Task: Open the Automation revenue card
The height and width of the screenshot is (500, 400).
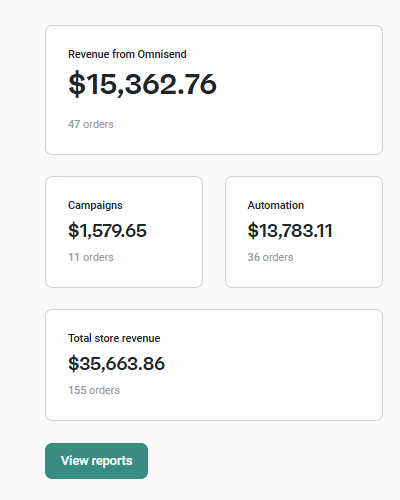Action: (304, 232)
